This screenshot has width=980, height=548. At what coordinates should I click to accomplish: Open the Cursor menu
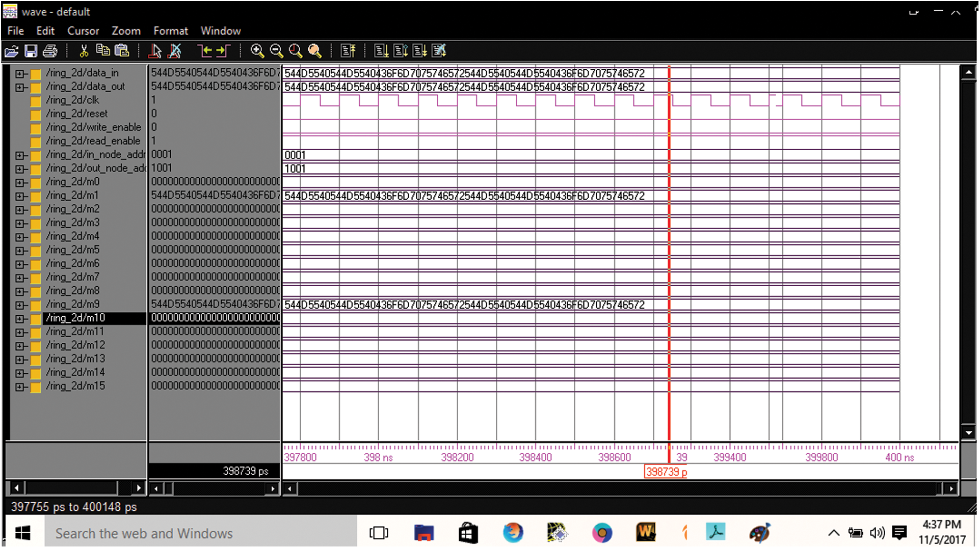[83, 31]
